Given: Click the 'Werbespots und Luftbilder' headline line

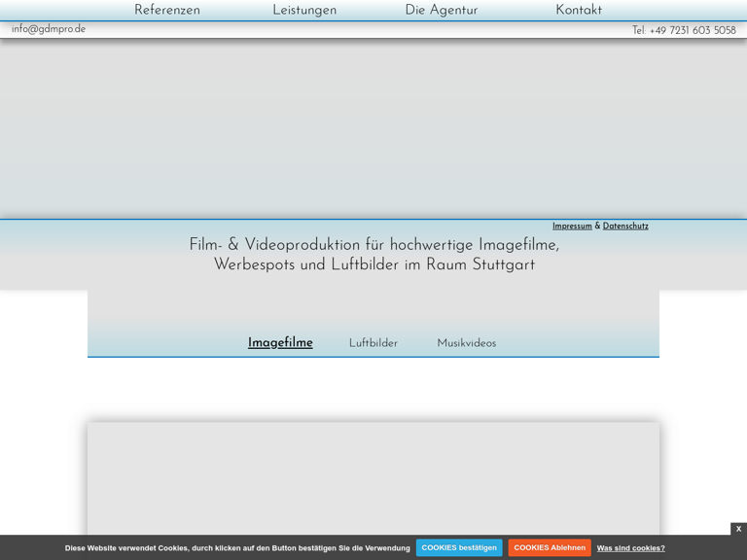Looking at the screenshot, I should (x=373, y=264).
